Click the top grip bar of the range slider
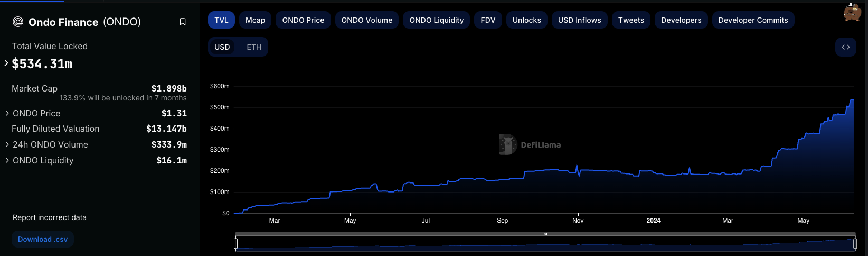 coord(545,234)
